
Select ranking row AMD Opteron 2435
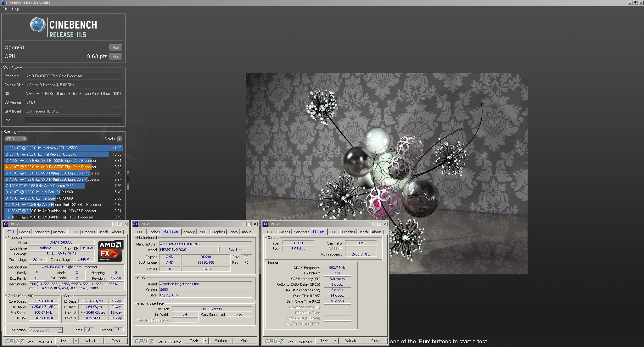(x=63, y=186)
